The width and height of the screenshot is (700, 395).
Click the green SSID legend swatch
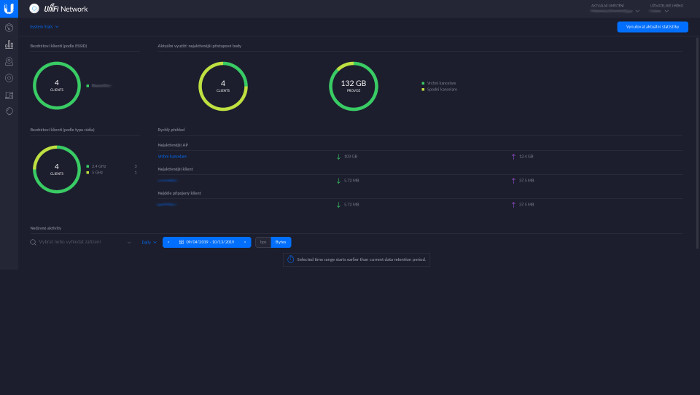(88, 86)
